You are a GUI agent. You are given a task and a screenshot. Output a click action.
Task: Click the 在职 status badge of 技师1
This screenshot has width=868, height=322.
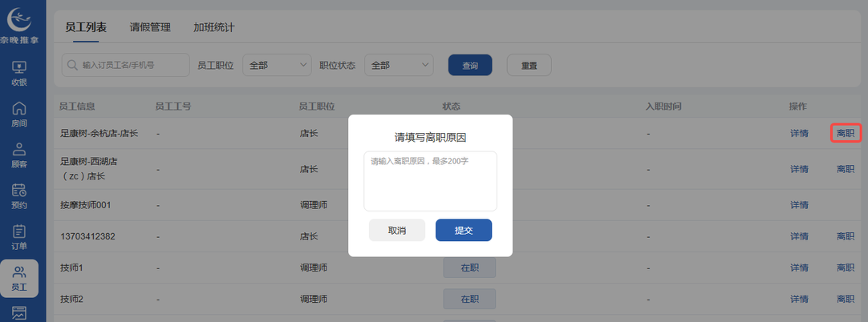click(x=469, y=268)
